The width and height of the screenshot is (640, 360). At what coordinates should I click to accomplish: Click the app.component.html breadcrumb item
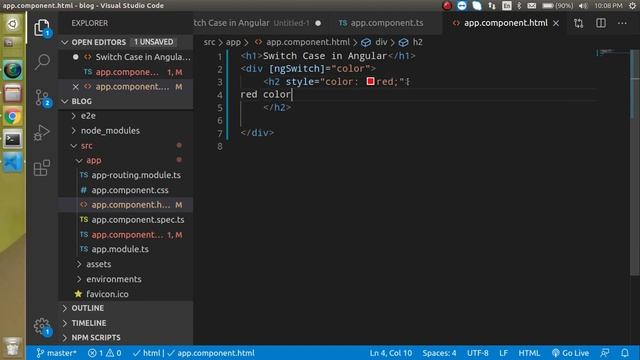click(x=302, y=42)
